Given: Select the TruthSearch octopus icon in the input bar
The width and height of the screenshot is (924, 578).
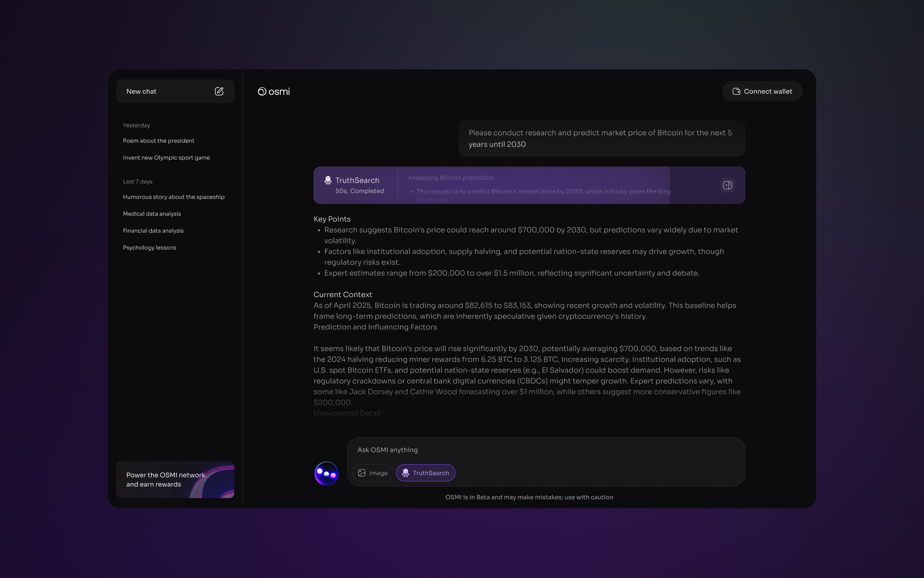Looking at the screenshot, I should [x=406, y=473].
